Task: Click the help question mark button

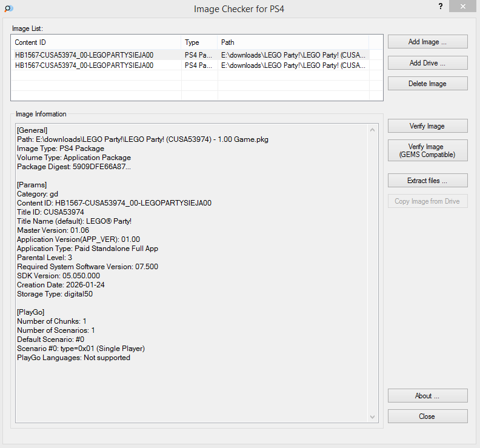Action: pyautogui.click(x=441, y=6)
